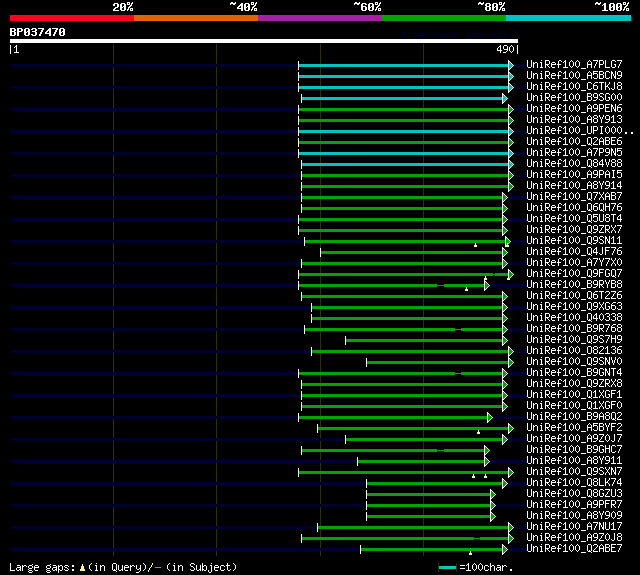Select the UniRef100_Q9SNV0 label
This screenshot has width=640, height=575.
[574, 362]
